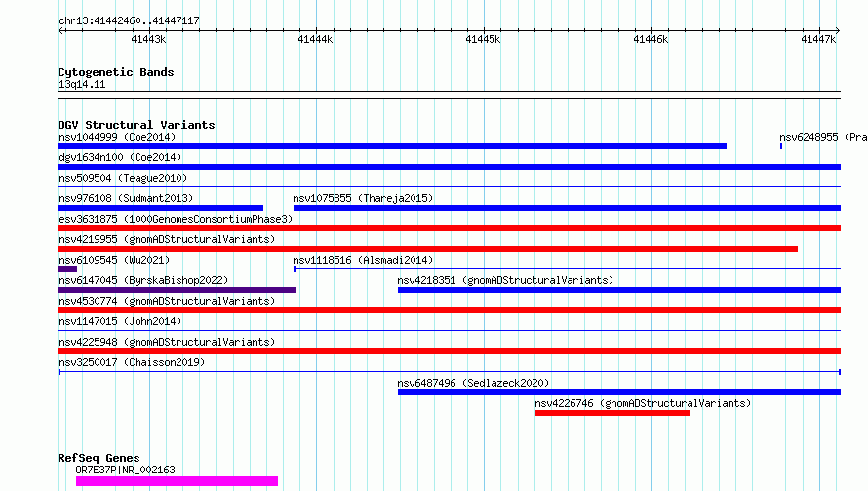Click the chr13:41442460..41447117 coordinate label
This screenshot has width=868, height=491.
(129, 21)
